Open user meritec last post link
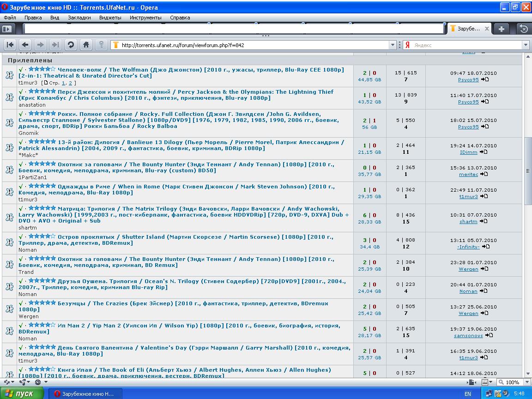 469,175
